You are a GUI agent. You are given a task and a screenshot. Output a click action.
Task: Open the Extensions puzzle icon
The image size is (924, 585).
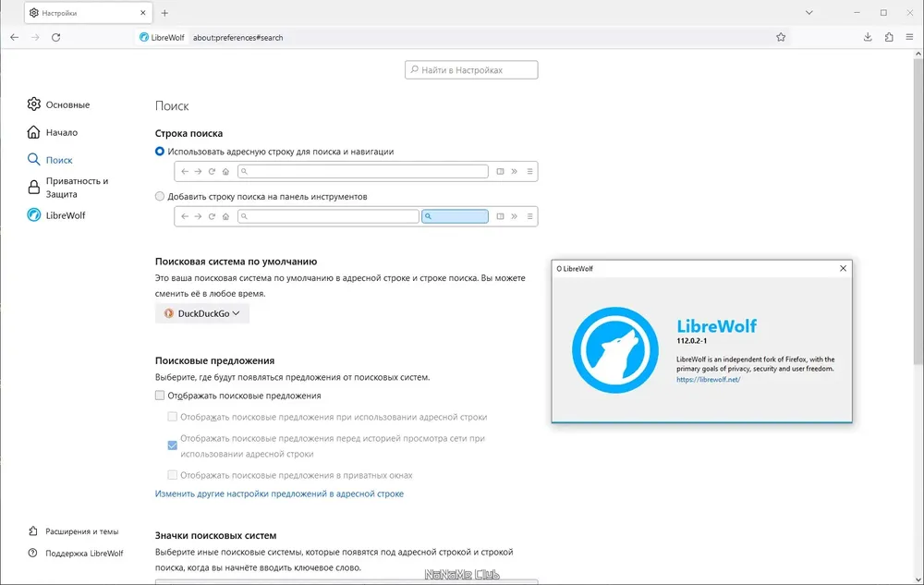[889, 37]
